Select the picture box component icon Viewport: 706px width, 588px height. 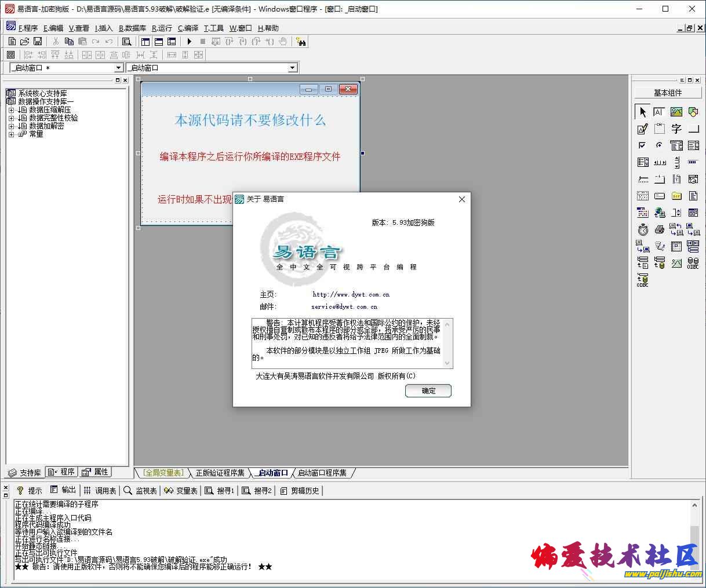coord(676,112)
